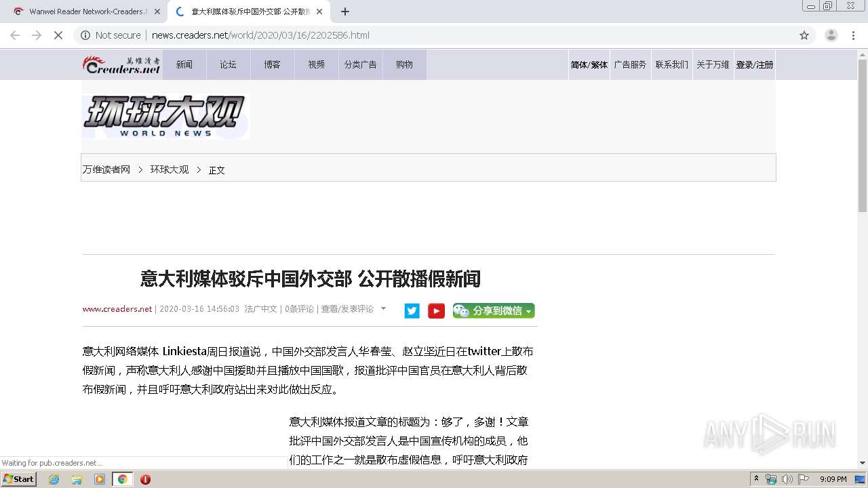This screenshot has height=488, width=868.
Task: Go to 万维读者网 breadcrumb
Action: [106, 169]
